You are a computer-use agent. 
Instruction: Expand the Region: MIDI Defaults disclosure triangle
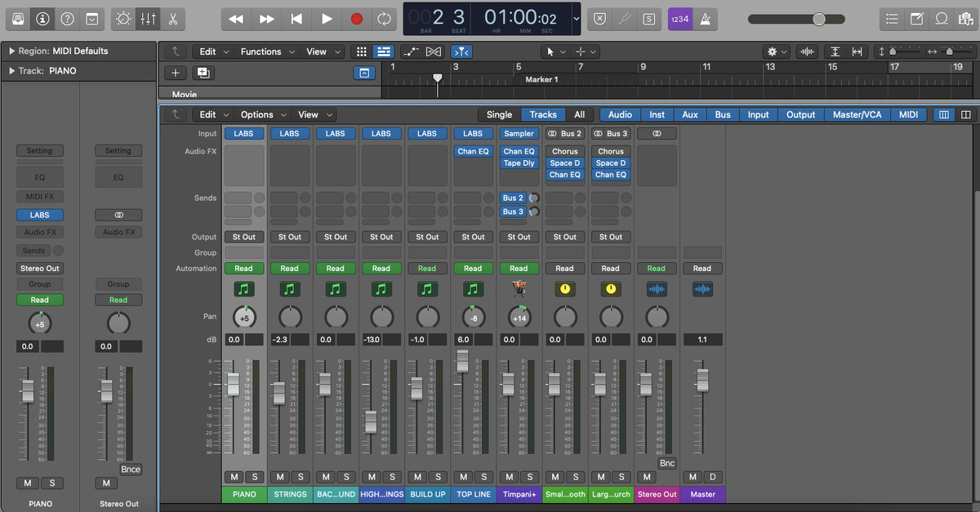[11, 51]
